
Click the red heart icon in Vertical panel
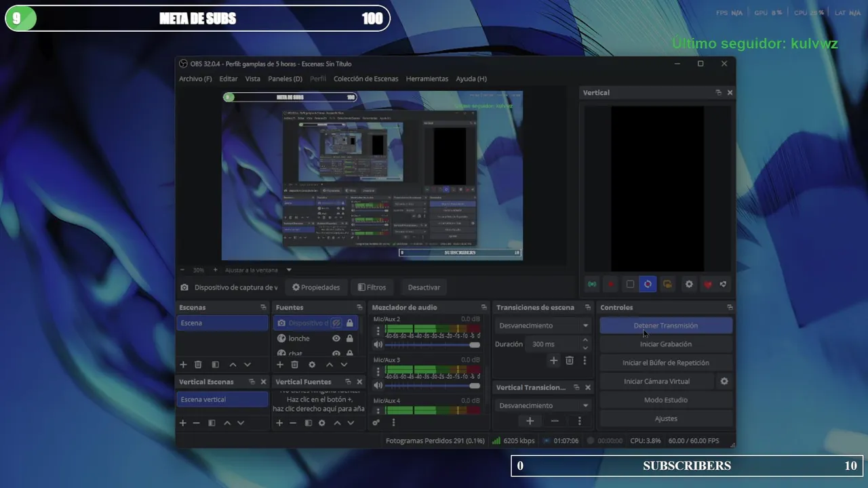[x=708, y=284]
